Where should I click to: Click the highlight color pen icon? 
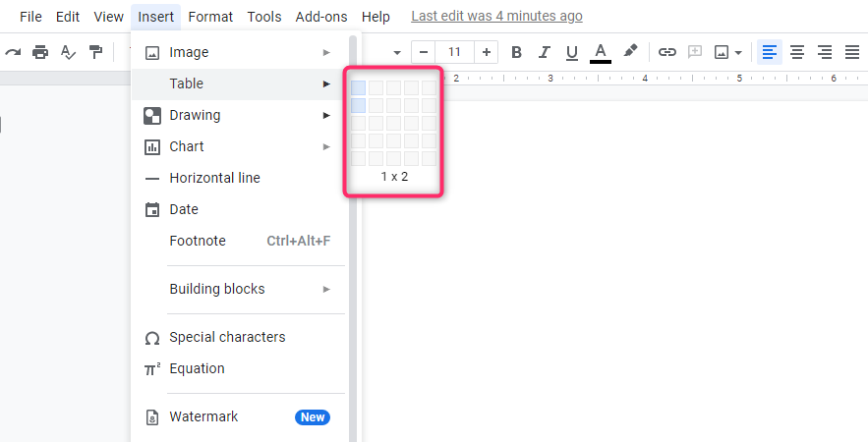click(x=630, y=51)
